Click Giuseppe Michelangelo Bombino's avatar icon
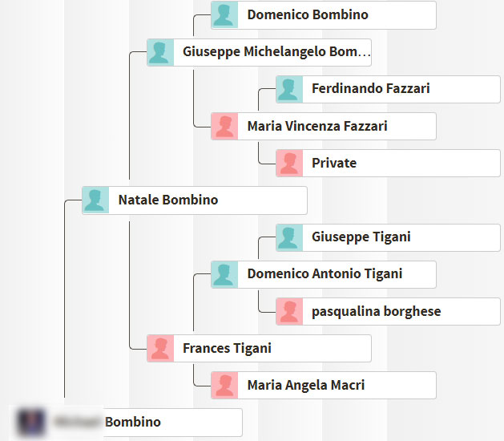This screenshot has width=504, height=441. (x=160, y=52)
